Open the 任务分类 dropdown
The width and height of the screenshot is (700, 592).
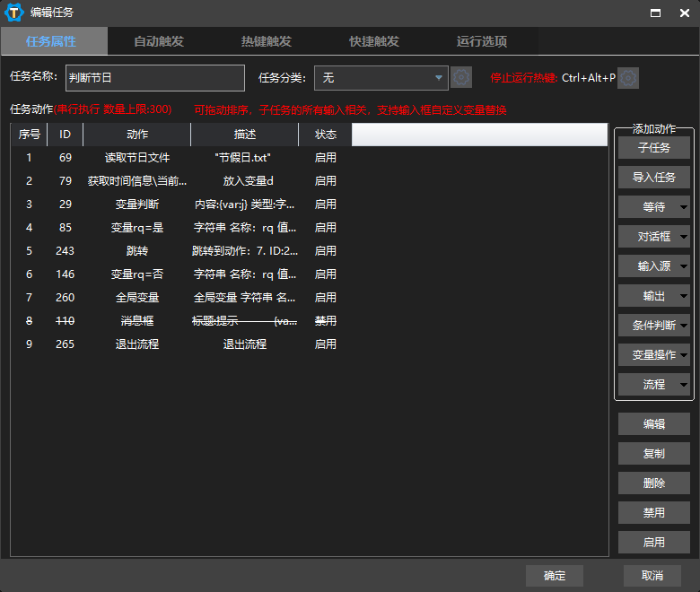tap(381, 78)
